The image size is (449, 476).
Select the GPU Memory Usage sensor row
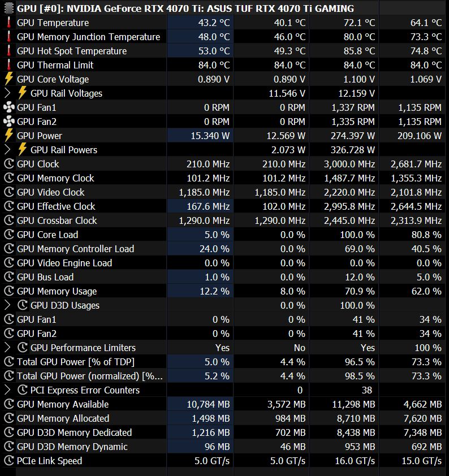coord(57,291)
